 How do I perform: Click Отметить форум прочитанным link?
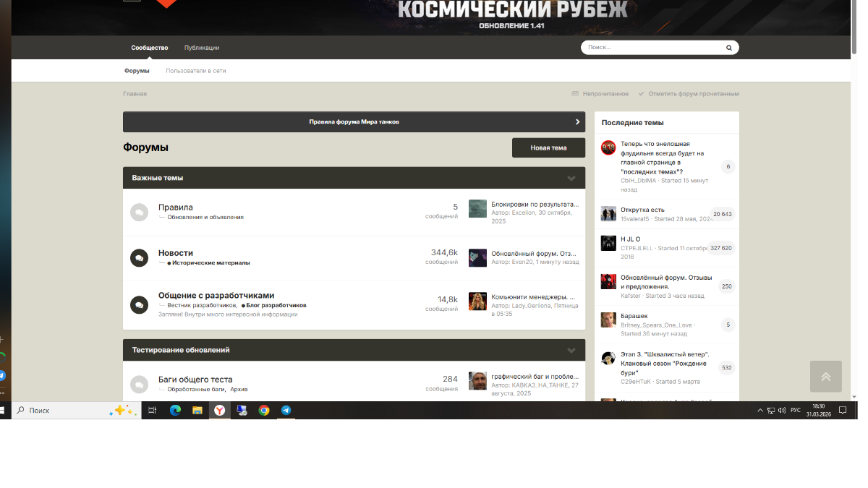pyautogui.click(x=694, y=94)
